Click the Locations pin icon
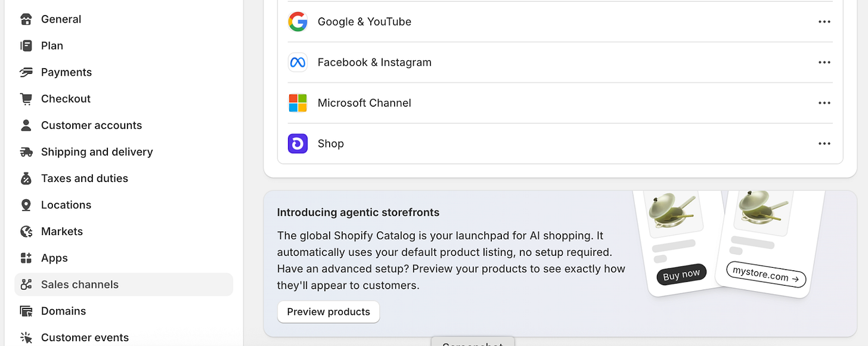Image resolution: width=868 pixels, height=346 pixels. (26, 205)
